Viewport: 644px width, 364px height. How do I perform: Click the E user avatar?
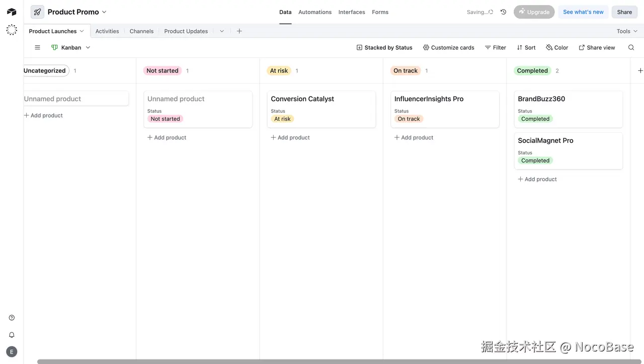click(x=12, y=351)
